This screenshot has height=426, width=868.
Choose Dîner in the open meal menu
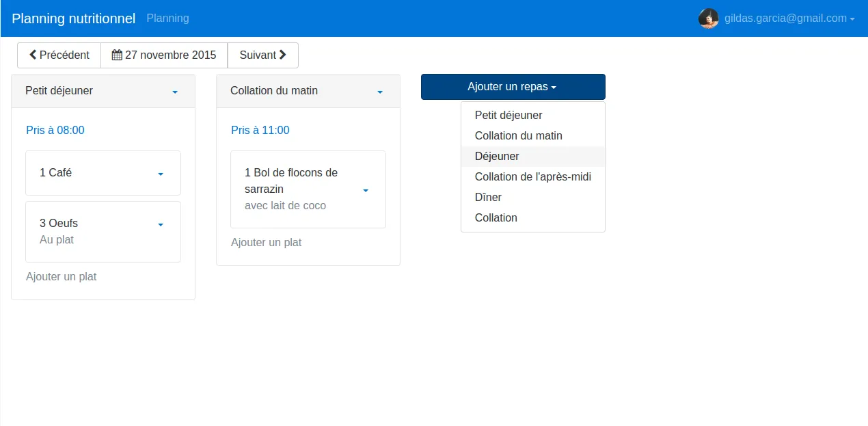pyautogui.click(x=488, y=197)
